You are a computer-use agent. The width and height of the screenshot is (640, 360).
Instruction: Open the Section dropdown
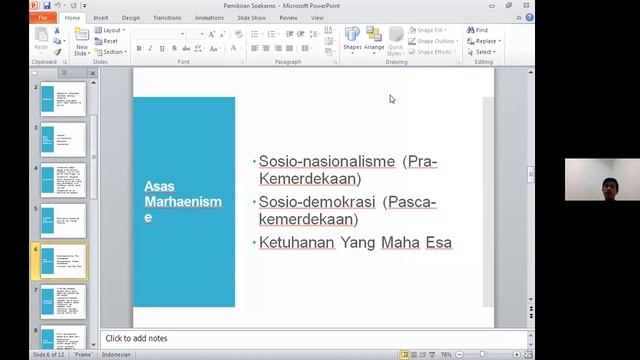point(111,52)
